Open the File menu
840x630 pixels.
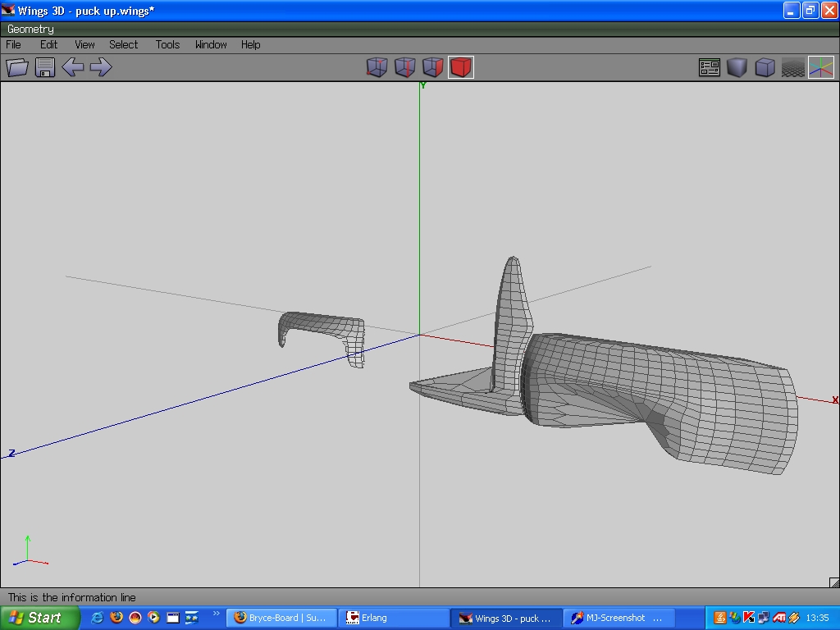coord(14,44)
